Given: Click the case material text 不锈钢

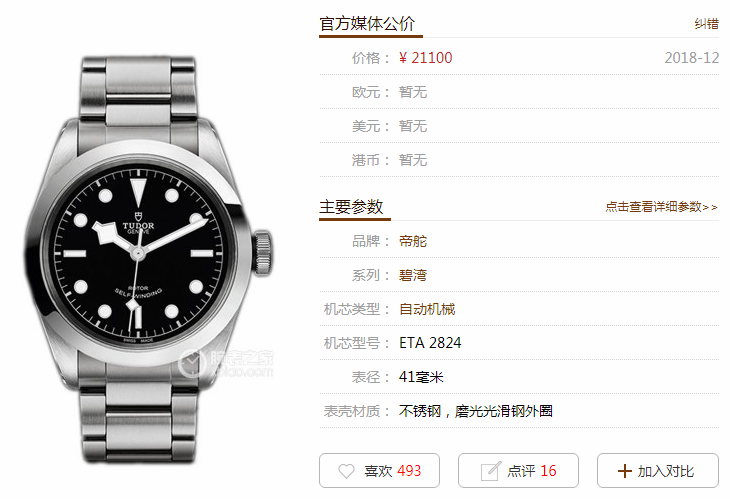Looking at the screenshot, I should pos(419,411).
